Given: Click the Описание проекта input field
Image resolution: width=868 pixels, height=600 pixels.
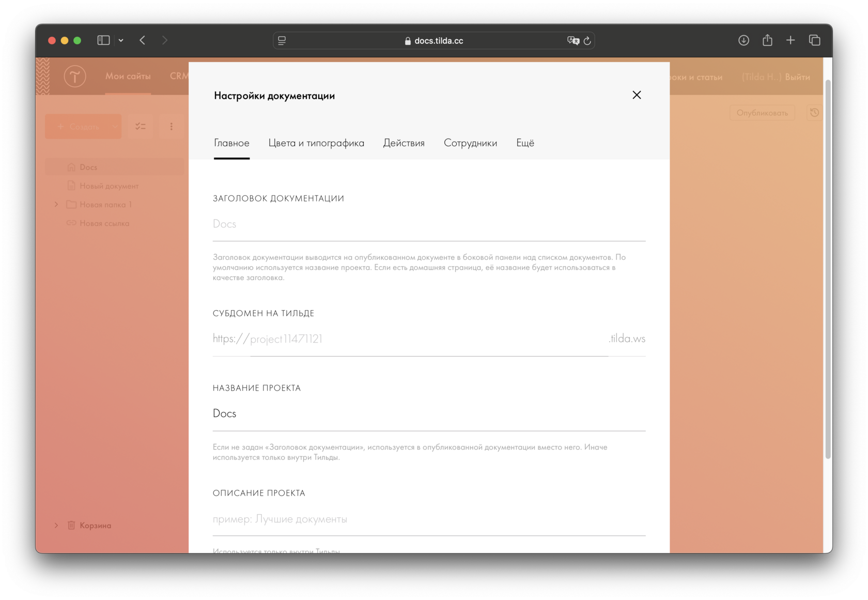Looking at the screenshot, I should point(429,519).
